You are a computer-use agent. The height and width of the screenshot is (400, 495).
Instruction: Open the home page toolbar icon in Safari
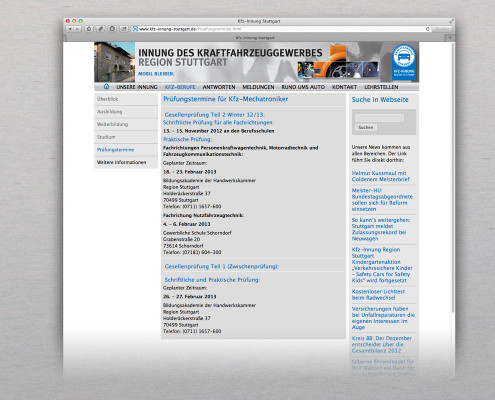(x=89, y=29)
